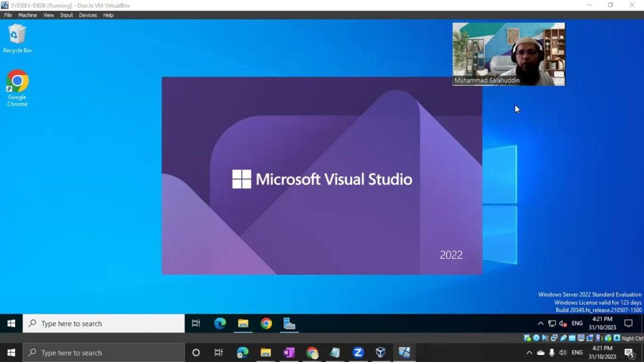This screenshot has height=362, width=644.
Task: Click the guest 'Type here to search' box
Action: pos(104,324)
